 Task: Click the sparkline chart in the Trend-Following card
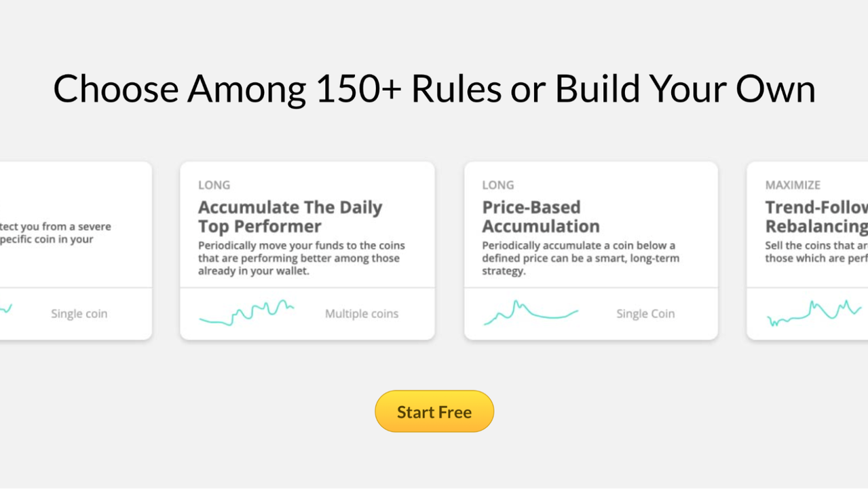(x=814, y=312)
